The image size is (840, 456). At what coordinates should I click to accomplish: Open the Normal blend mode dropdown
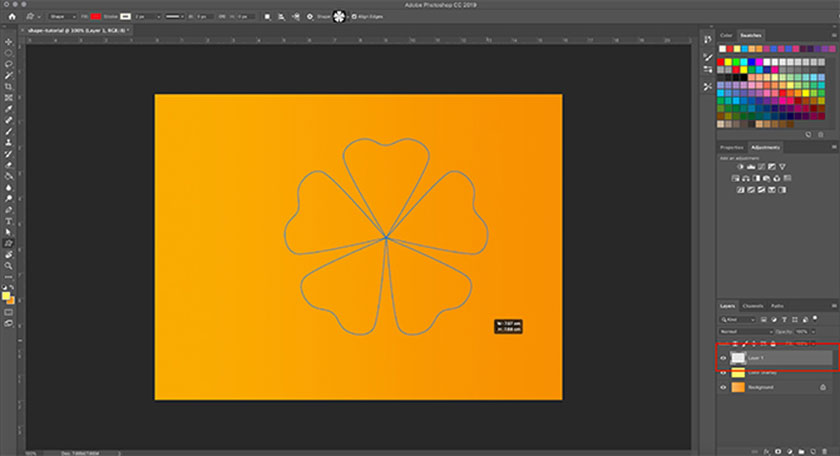pos(746,332)
